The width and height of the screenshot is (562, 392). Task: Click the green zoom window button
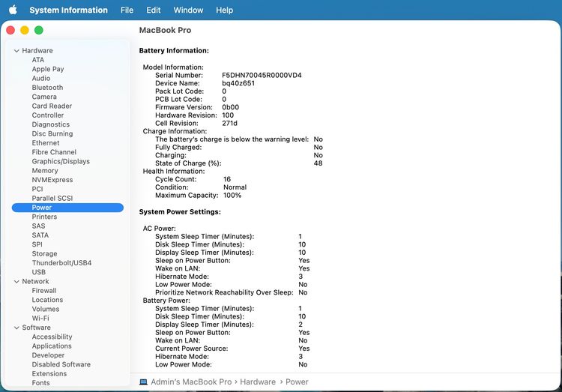[x=39, y=30]
